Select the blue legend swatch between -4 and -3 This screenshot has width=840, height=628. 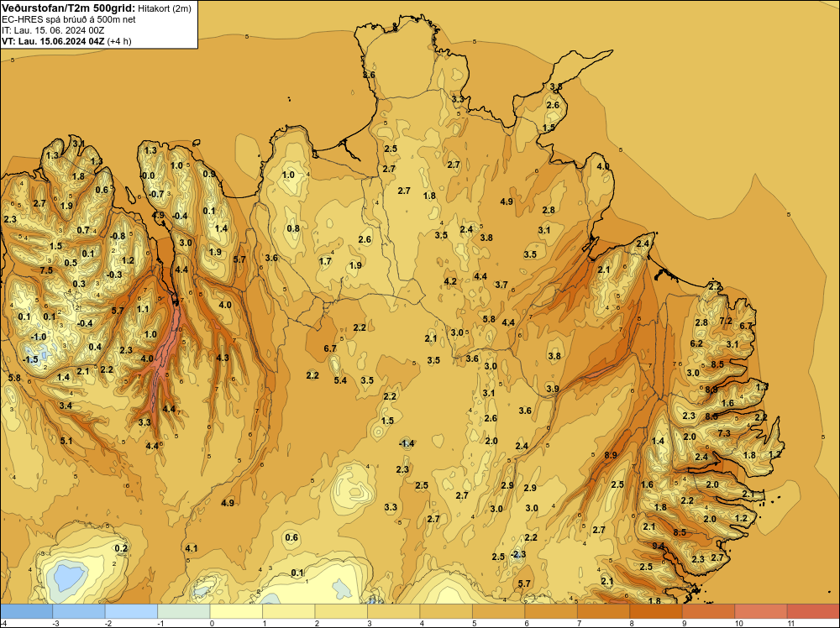point(26,611)
